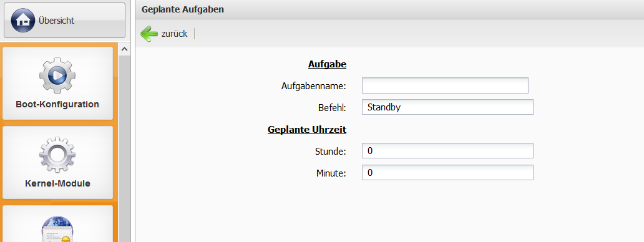Open Boot-Konfiguration via its play gear icon
Image resolution: width=644 pixels, height=242 pixels.
[57, 75]
